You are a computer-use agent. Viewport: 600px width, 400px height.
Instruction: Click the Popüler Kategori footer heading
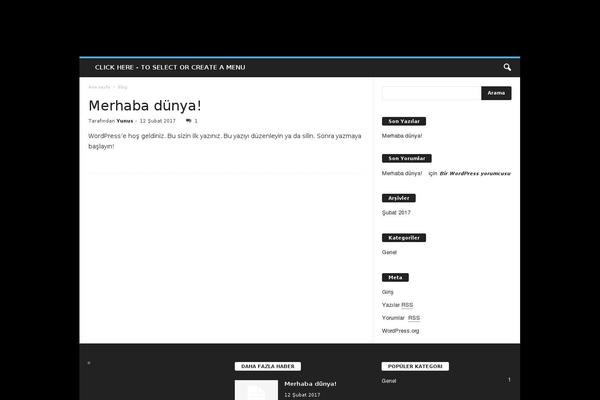pyautogui.click(x=415, y=366)
